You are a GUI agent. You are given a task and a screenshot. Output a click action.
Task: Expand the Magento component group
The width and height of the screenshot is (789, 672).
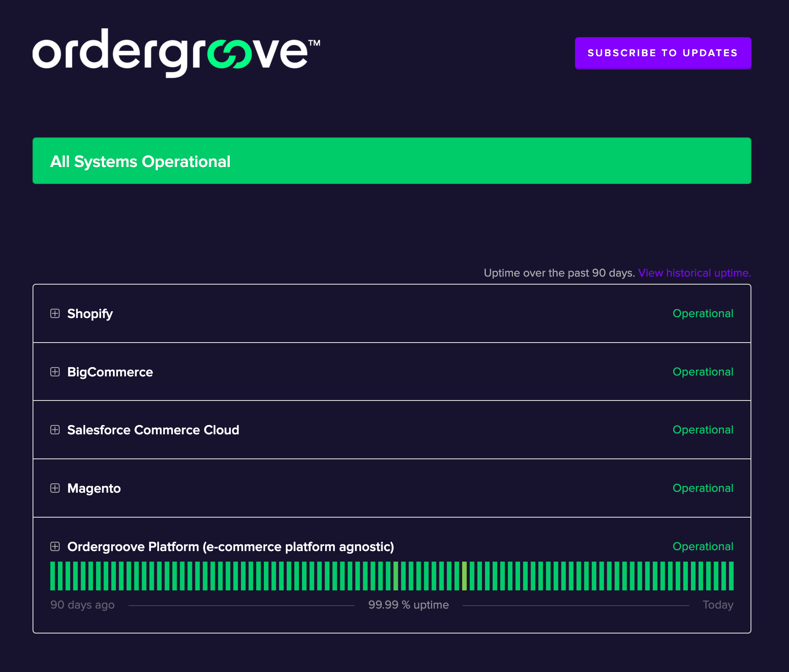[x=55, y=488]
